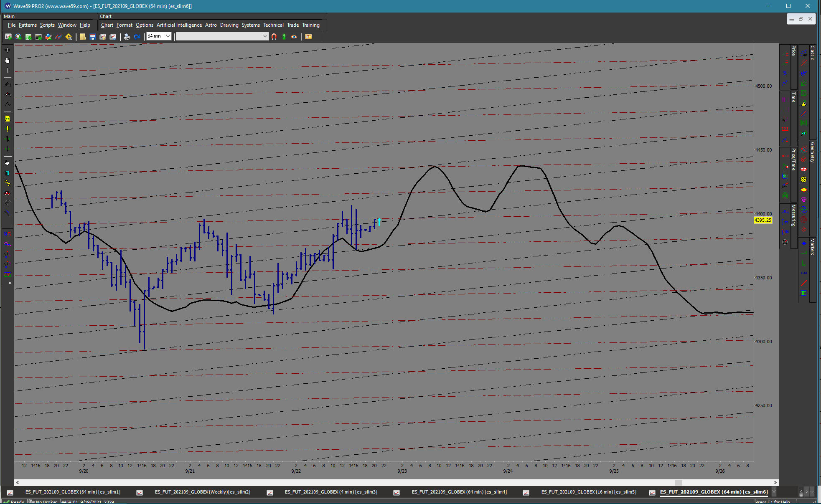821x504 pixels.
Task: Click the 4395.25 current price label
Action: click(x=763, y=220)
